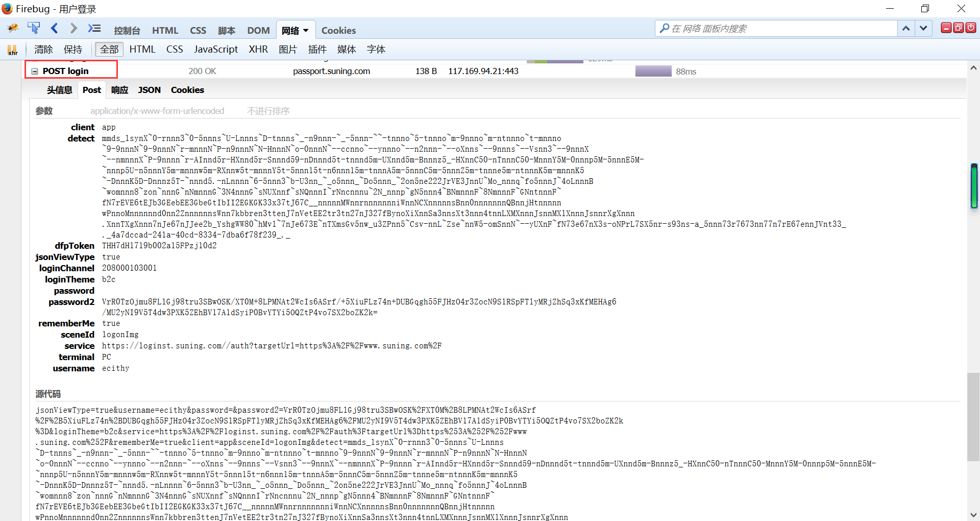Go back with the left arrow
This screenshot has width=980, height=521.
(x=55, y=28)
